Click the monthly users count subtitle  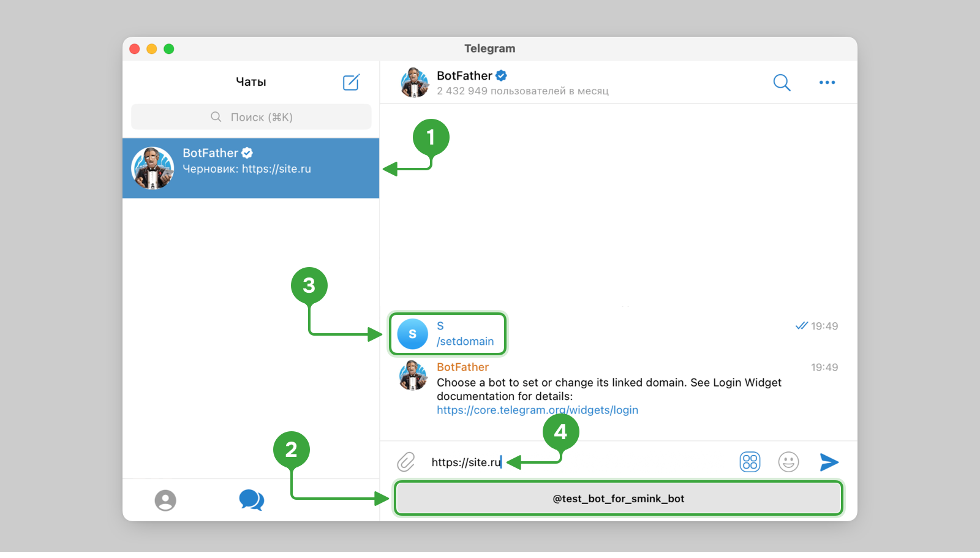(x=522, y=91)
